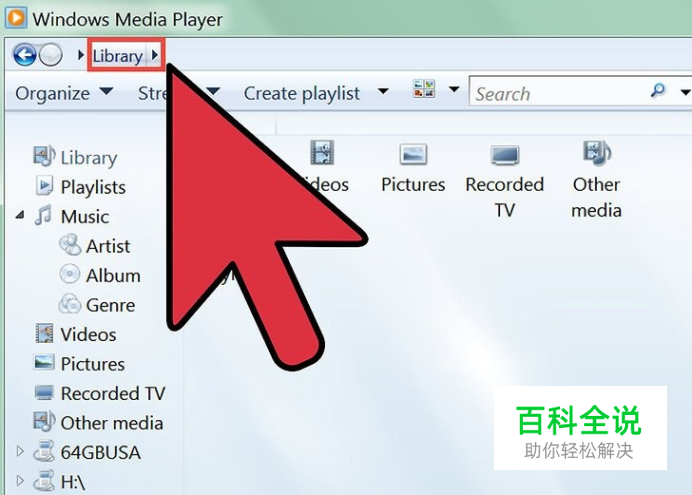
Task: Click the Recorded TV icon in sidebar
Action: (x=44, y=392)
